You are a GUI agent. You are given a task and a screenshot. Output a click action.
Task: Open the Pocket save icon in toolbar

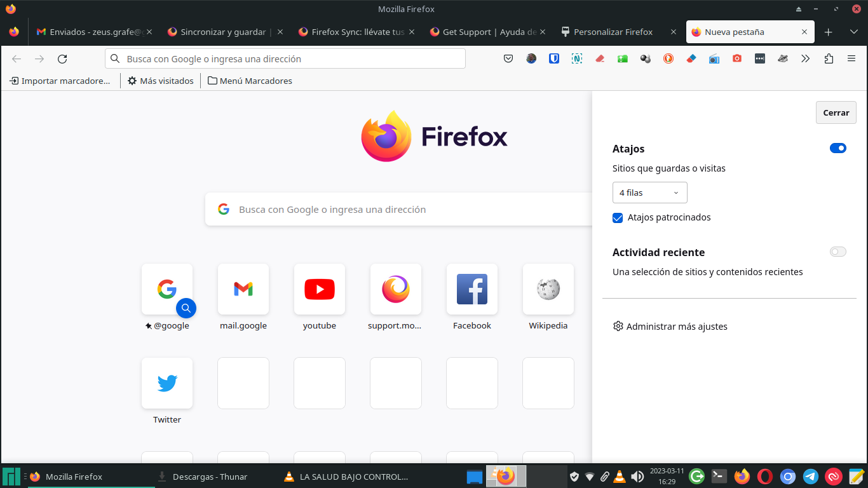click(x=508, y=58)
